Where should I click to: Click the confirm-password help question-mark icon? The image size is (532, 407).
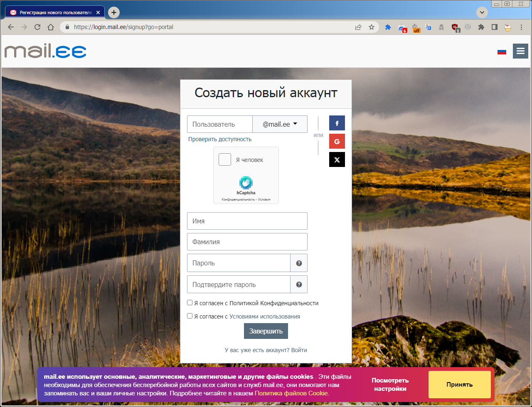[299, 284]
